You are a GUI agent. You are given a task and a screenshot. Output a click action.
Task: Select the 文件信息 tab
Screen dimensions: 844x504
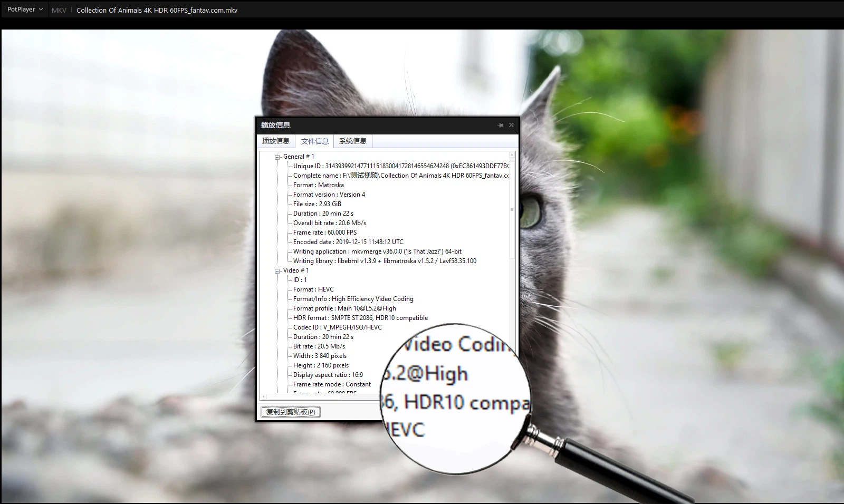[x=314, y=141]
